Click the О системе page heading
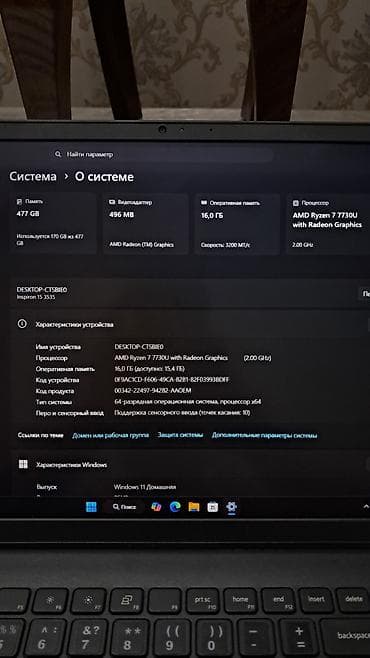This screenshot has height=658, width=370. pos(104,177)
